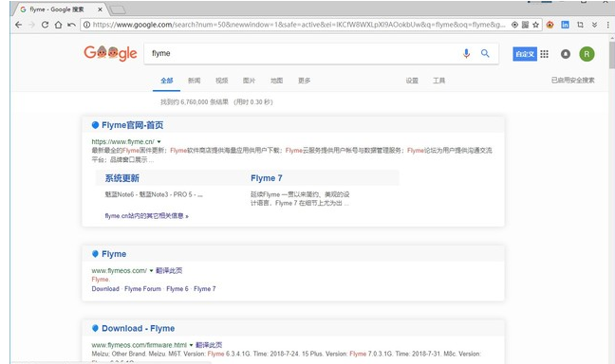Click 翻译此页 next to the firmware.html URL
615x364 pixels.
click(209, 345)
